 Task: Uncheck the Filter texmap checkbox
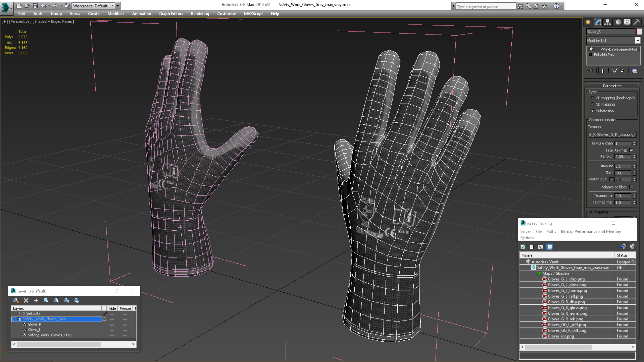631,150
